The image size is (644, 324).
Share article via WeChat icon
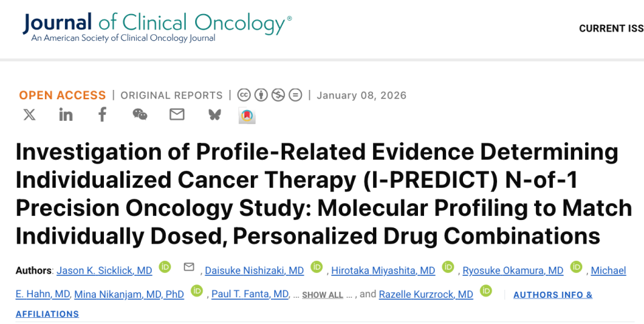[x=140, y=115]
